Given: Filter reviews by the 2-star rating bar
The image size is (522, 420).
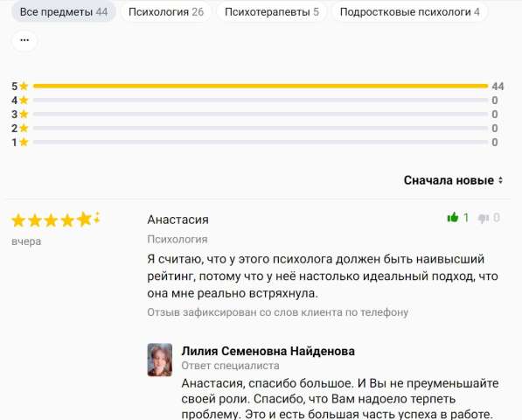Looking at the screenshot, I should (261, 129).
